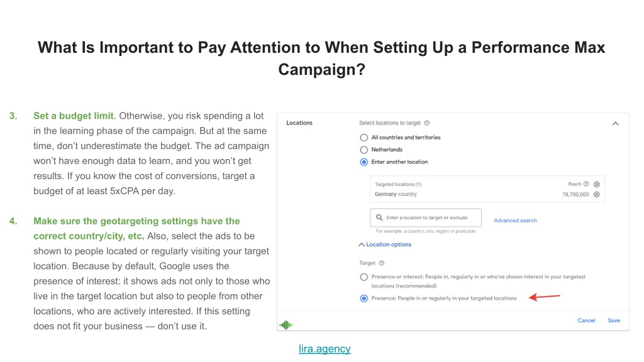Open the Advanced search link
The width and height of the screenshot is (644, 362).
[515, 221]
